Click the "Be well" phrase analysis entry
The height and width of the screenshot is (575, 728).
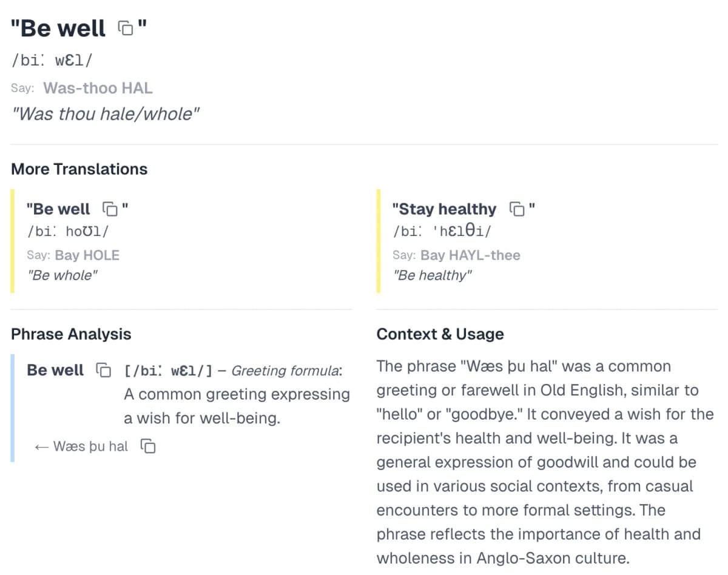(x=55, y=370)
